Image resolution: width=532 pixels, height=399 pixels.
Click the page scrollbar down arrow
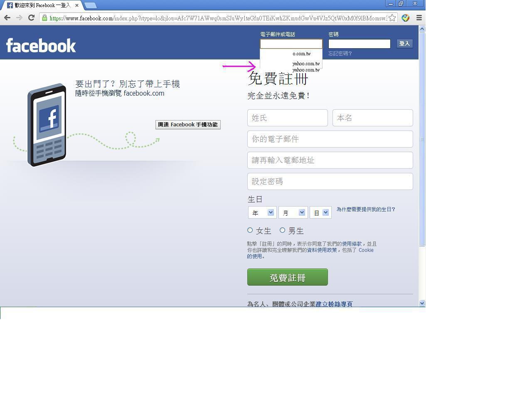[422, 303]
